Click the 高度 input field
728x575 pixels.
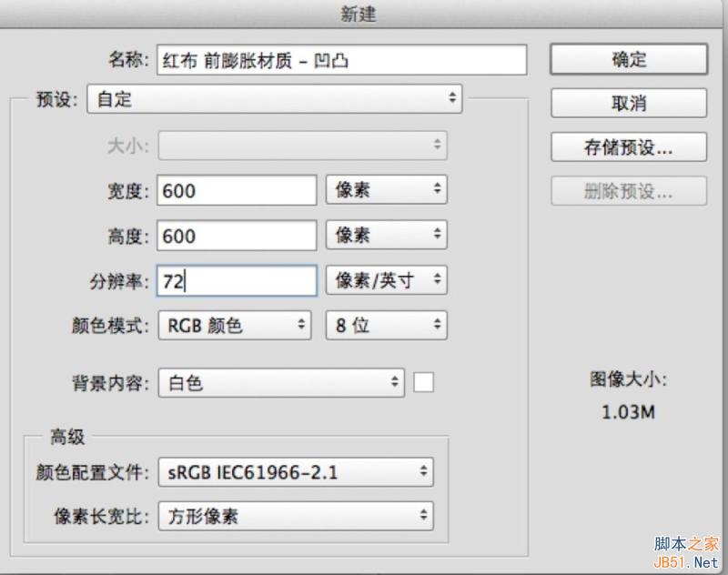coord(237,236)
